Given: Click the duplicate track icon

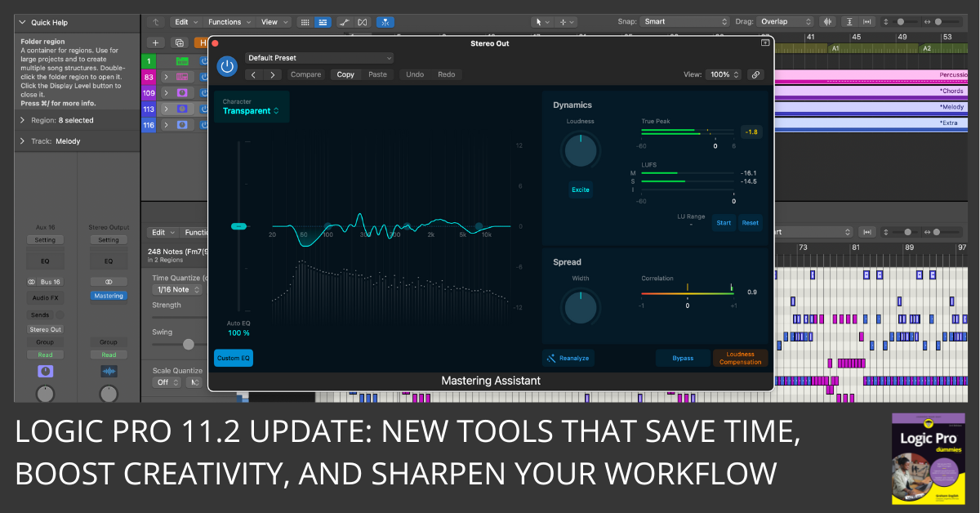Looking at the screenshot, I should tap(180, 42).
